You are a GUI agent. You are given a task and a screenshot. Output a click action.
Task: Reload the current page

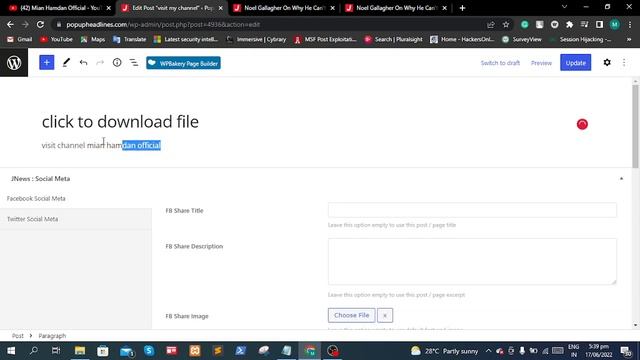pyautogui.click(x=40, y=24)
